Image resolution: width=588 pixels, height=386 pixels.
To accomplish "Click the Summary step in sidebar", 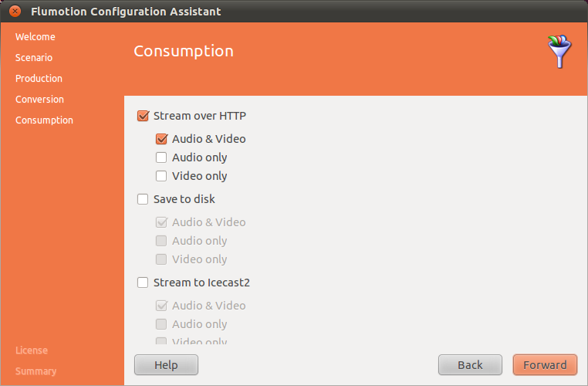I will coord(35,371).
